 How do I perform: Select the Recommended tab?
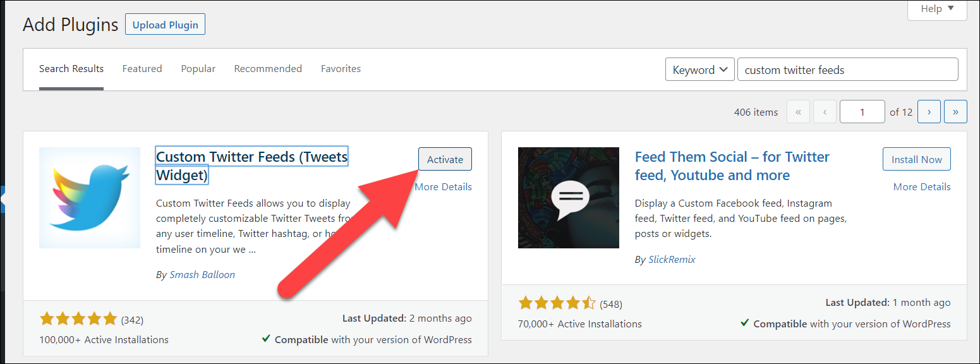[268, 68]
